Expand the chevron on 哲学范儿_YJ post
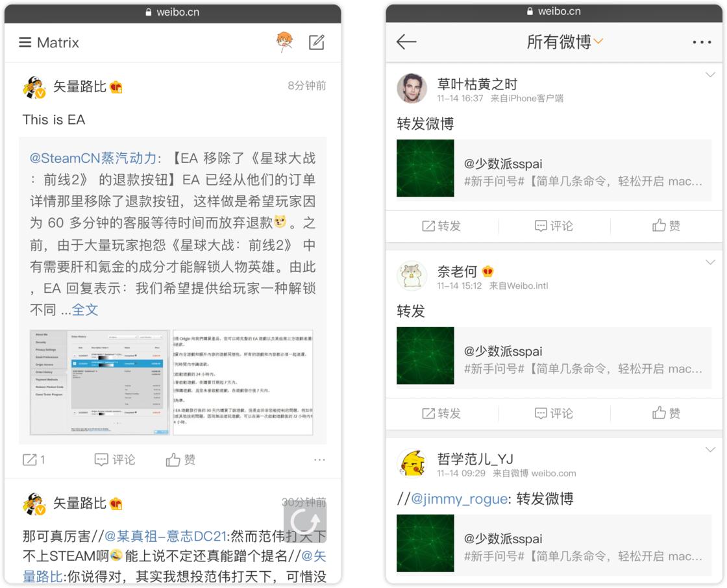 (x=710, y=450)
